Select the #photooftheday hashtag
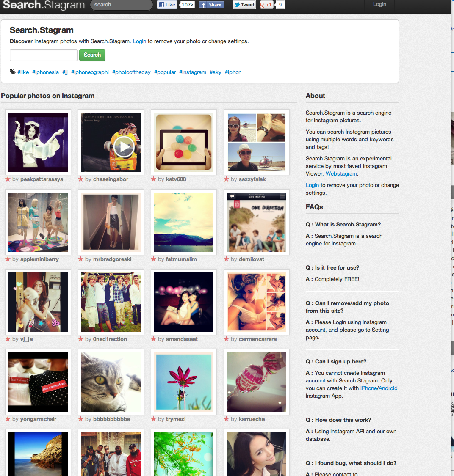454x476 pixels. click(x=131, y=72)
